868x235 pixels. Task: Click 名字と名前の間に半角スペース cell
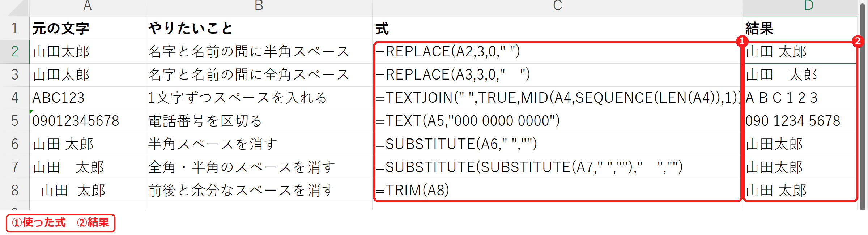click(259, 52)
